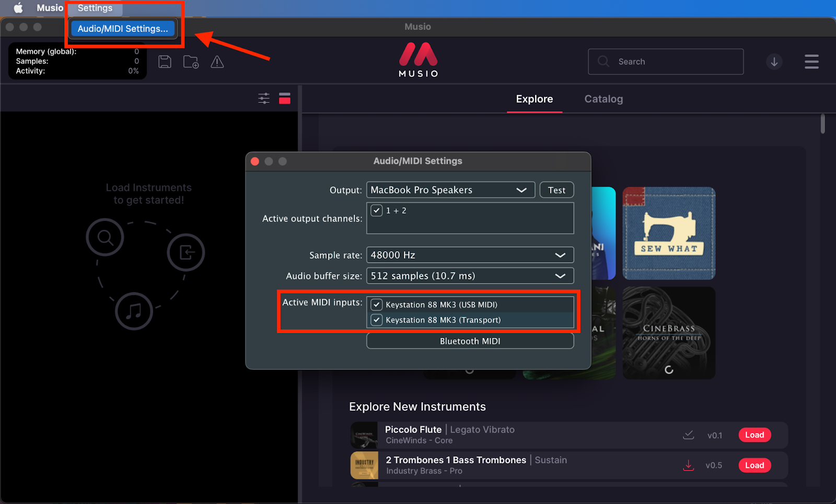Click the Piccolo Flute instrument name

click(x=413, y=429)
